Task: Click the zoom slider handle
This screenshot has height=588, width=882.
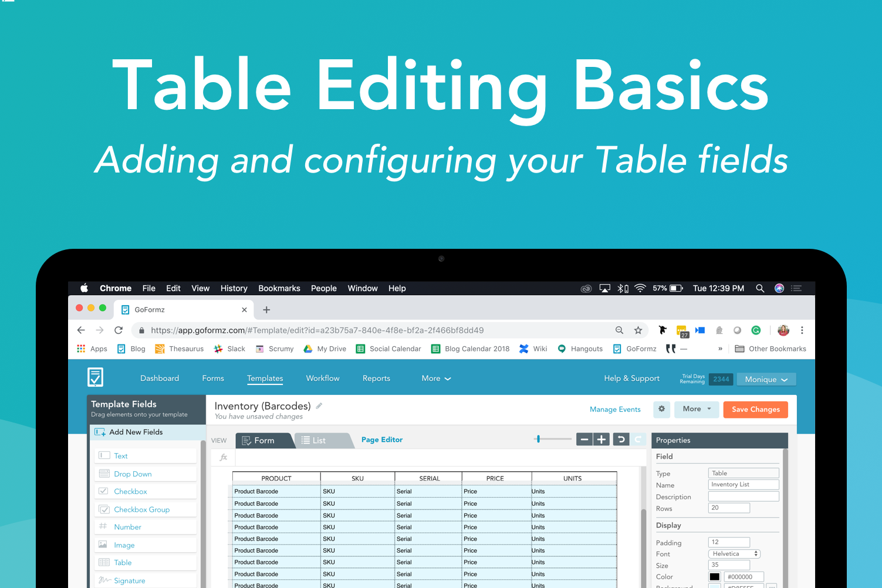Action: point(538,439)
